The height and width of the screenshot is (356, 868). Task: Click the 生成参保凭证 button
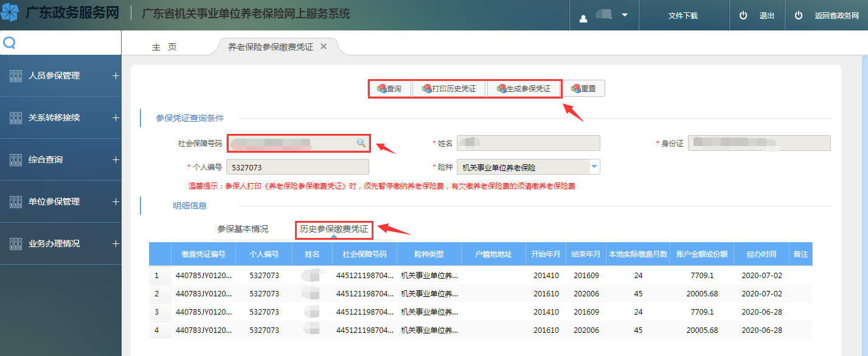(524, 89)
